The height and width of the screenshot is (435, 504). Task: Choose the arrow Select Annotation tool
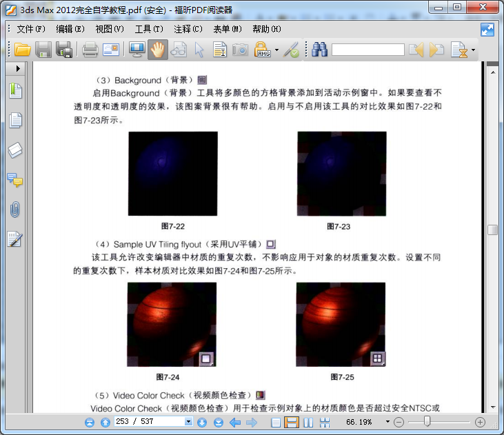(x=199, y=50)
